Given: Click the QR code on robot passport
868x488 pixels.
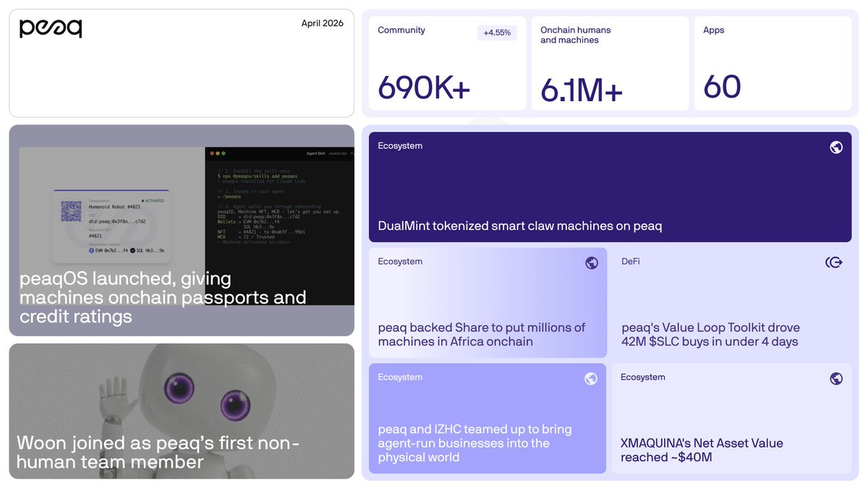Looking at the screenshot, I should 71,212.
